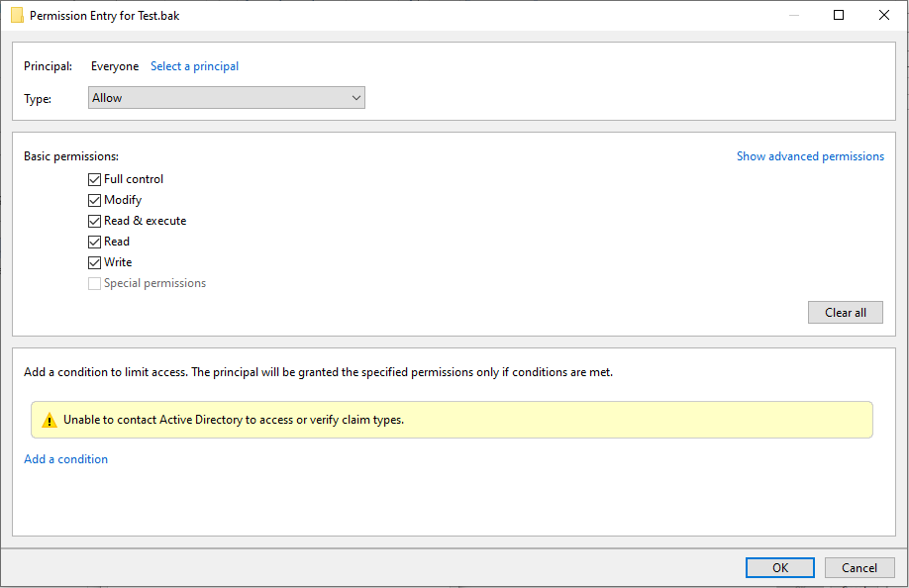Close the Permission Entry dialog
The width and height of the screenshot is (909, 588).
tap(884, 16)
